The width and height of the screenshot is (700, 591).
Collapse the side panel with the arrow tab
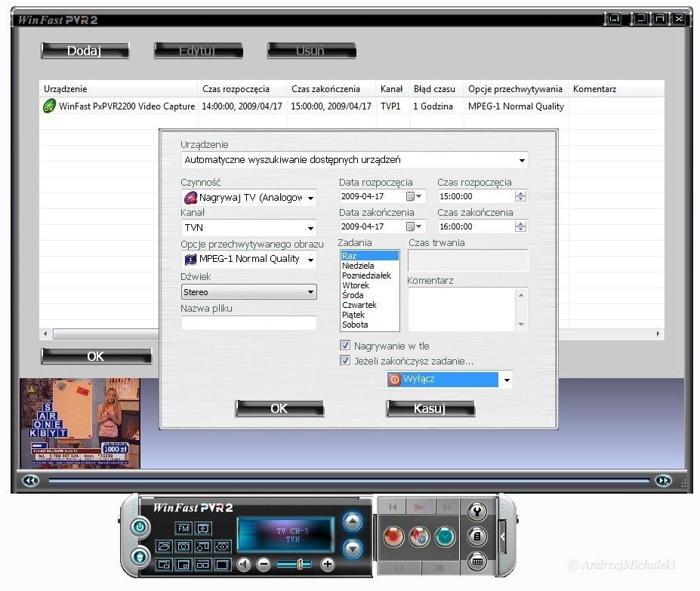pyautogui.click(x=502, y=537)
